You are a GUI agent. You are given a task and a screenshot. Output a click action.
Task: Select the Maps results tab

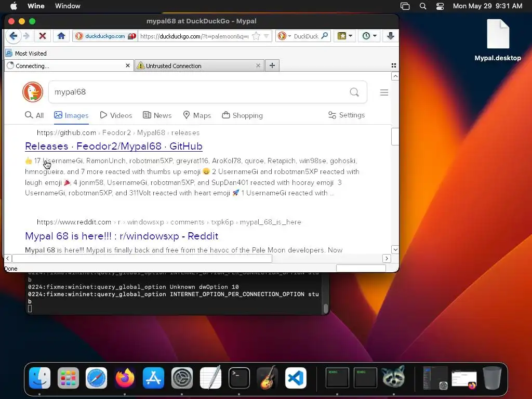(x=197, y=115)
